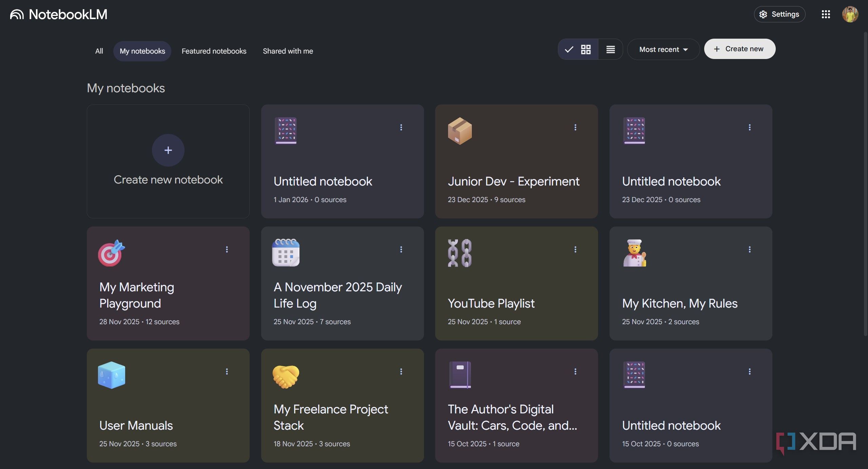Open the Settings button
Screen dimensions: 868x469
pos(779,14)
